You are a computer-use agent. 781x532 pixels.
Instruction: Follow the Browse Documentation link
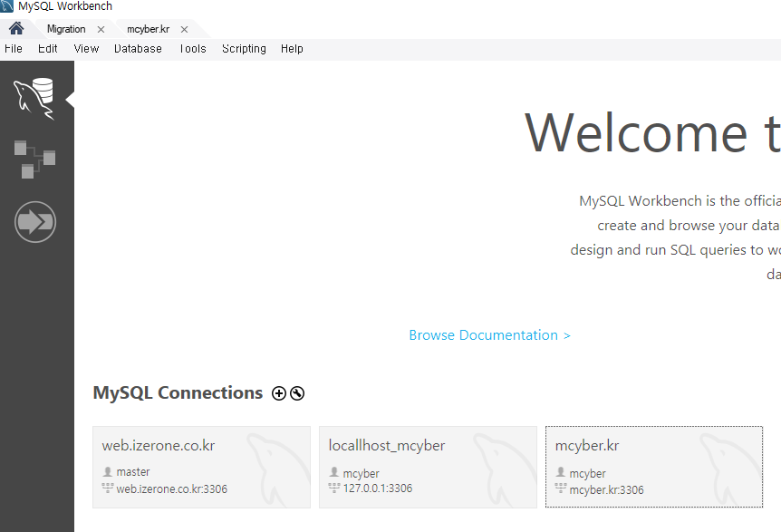(489, 335)
